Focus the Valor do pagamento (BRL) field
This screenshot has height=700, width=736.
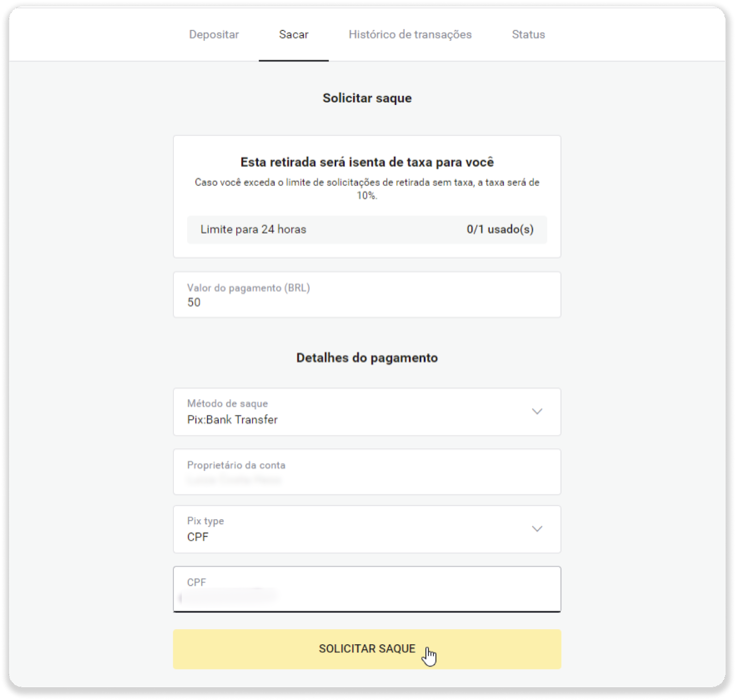367,295
